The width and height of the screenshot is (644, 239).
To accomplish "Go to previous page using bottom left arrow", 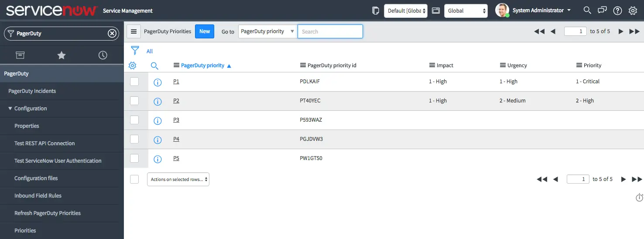I will (555, 179).
